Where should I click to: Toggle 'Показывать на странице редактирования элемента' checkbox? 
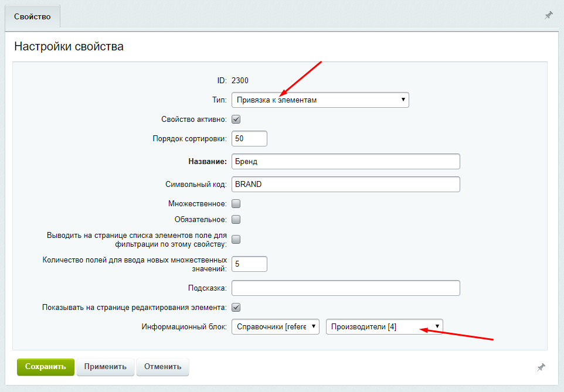(x=236, y=308)
